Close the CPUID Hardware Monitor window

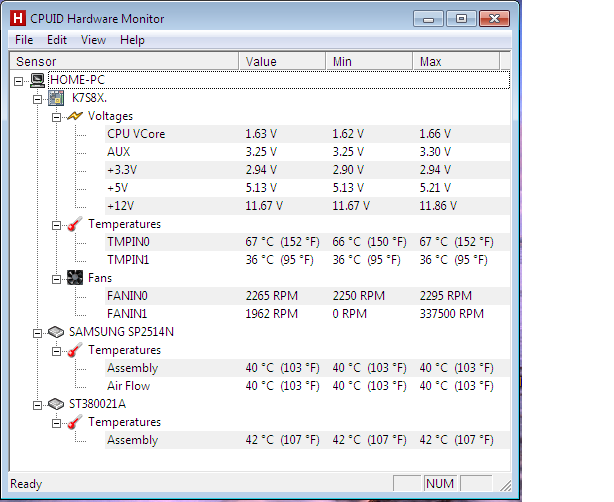click(495, 19)
